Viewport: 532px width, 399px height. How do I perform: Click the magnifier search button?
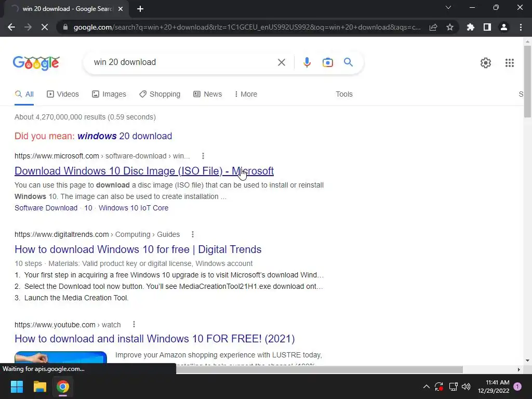click(348, 62)
